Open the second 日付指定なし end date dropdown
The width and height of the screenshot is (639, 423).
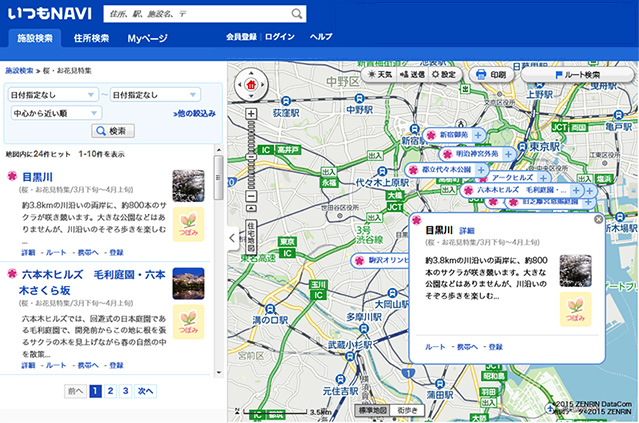(x=155, y=95)
